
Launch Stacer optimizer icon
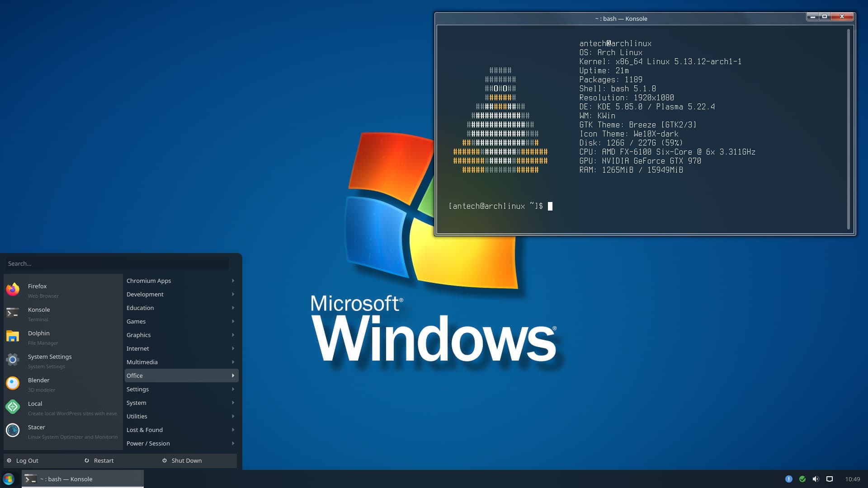point(13,431)
